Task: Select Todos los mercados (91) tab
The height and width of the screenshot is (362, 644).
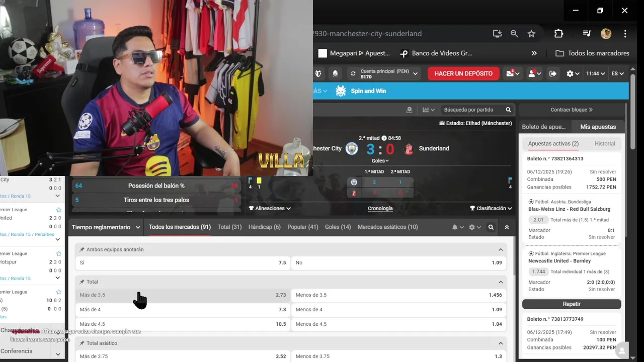Action: pos(180,227)
